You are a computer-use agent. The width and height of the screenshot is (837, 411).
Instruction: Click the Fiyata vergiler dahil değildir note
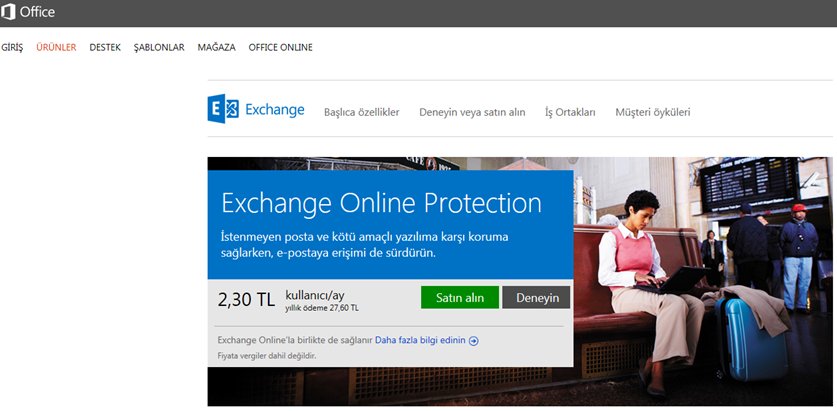click(267, 355)
